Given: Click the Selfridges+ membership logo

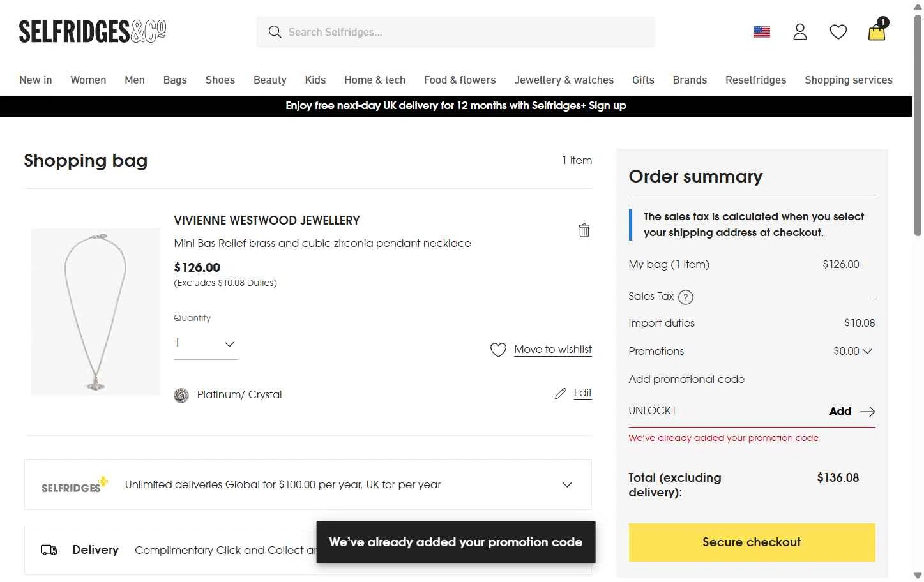Looking at the screenshot, I should point(75,485).
